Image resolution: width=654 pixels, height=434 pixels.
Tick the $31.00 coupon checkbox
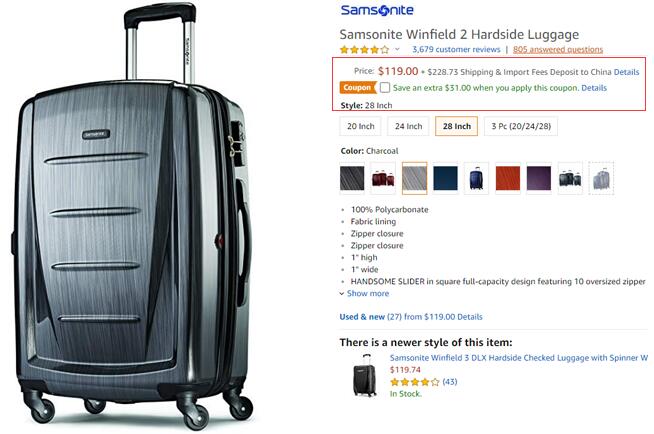[385, 88]
